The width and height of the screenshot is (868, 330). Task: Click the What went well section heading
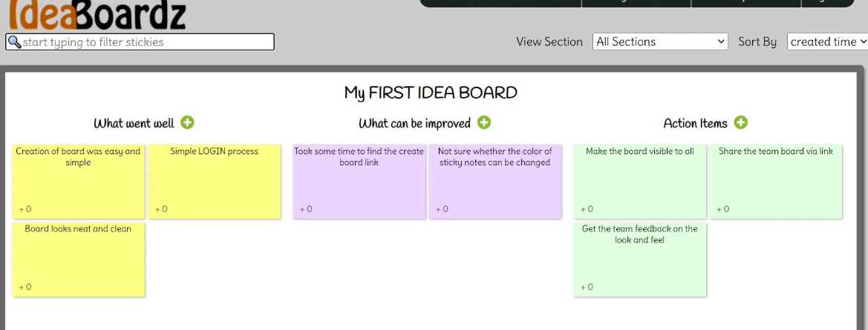[134, 122]
